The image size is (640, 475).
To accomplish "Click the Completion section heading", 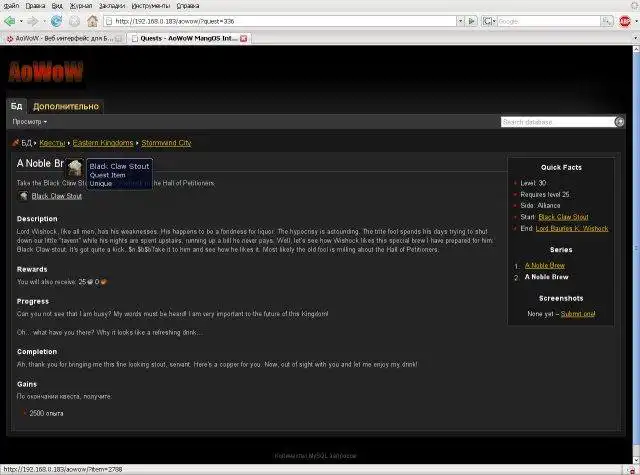I will [37, 352].
